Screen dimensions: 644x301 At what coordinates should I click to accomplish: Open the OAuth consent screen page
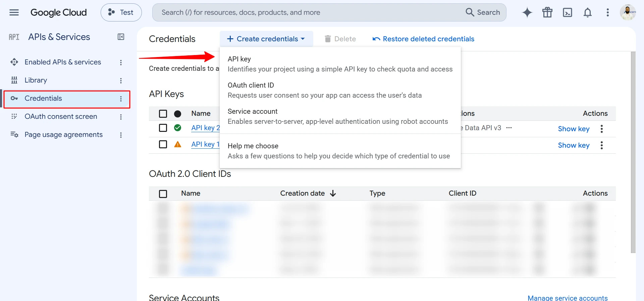click(61, 116)
